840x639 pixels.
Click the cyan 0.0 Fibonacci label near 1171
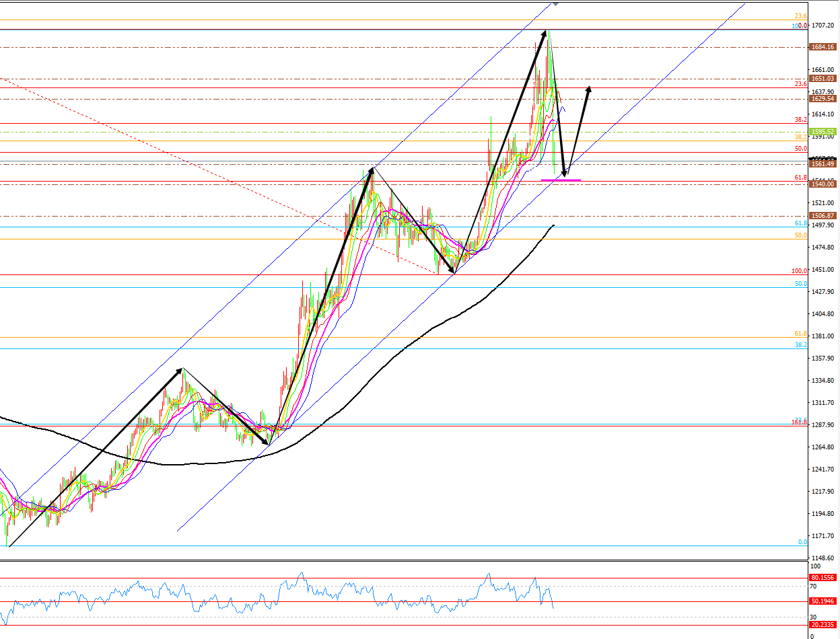802,542
